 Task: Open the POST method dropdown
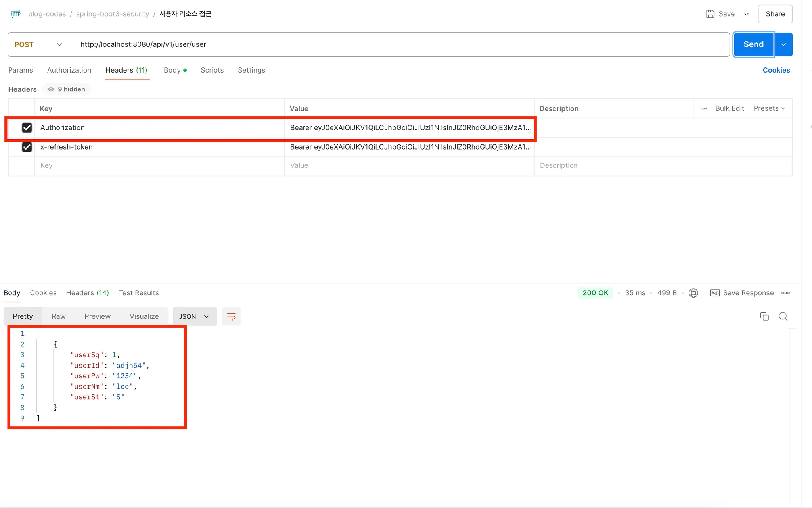point(38,44)
